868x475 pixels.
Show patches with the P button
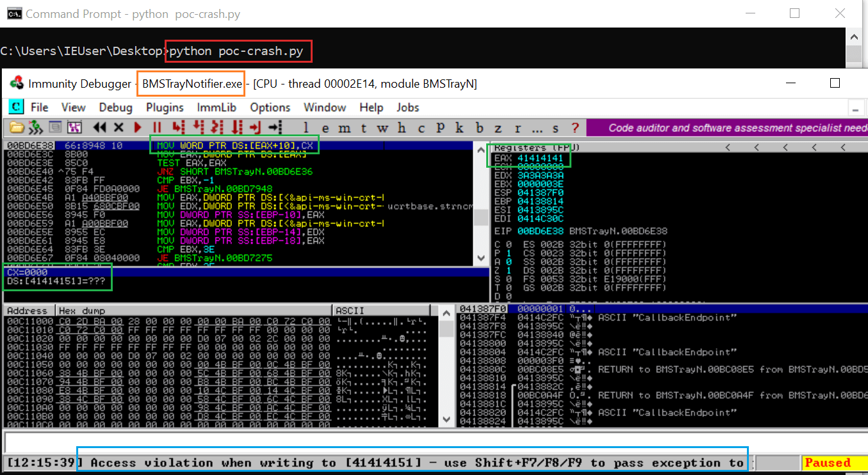click(441, 128)
